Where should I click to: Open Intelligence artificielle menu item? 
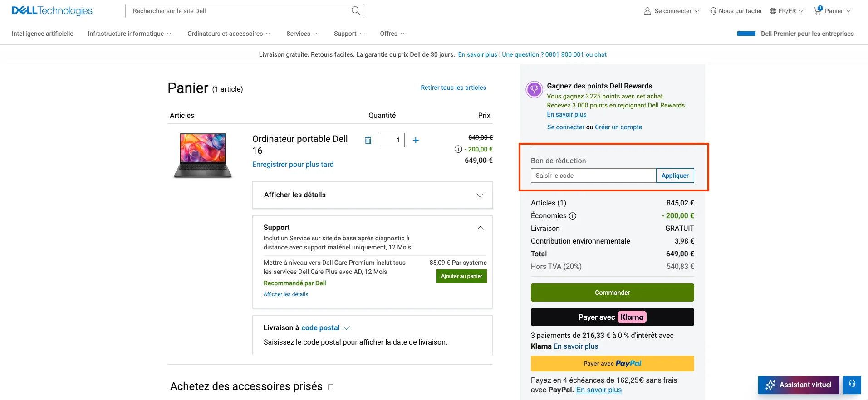point(43,34)
